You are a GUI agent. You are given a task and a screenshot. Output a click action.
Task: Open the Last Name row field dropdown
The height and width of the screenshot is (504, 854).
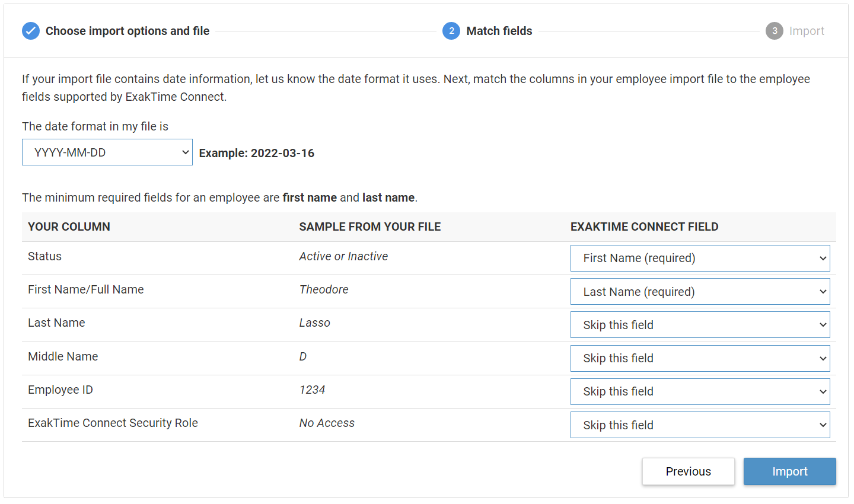click(x=700, y=325)
